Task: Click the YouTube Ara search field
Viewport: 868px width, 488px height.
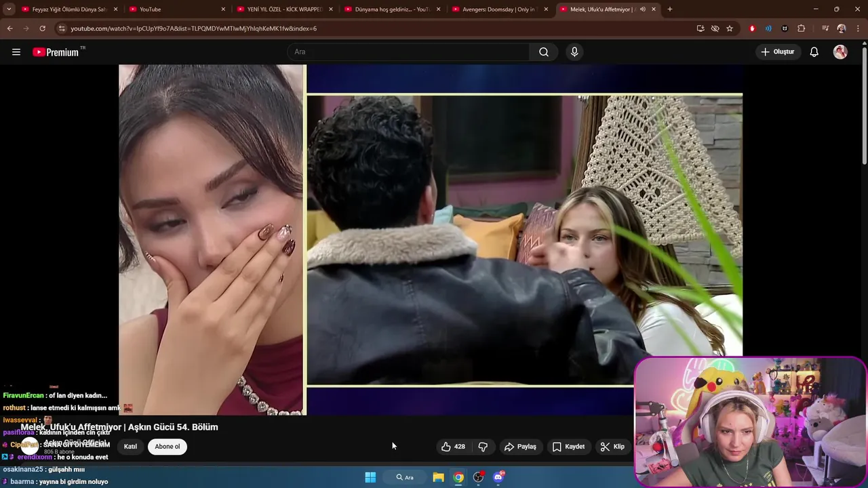Action: click(x=409, y=52)
